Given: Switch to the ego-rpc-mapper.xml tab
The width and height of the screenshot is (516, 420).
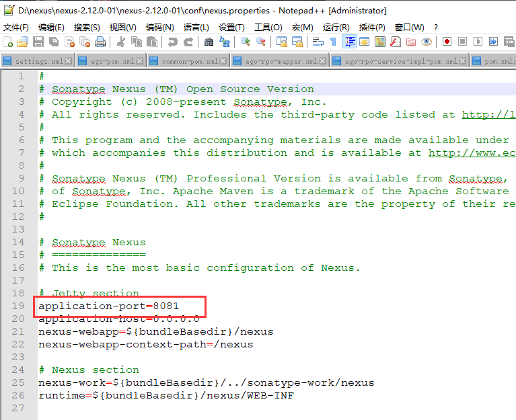Looking at the screenshot, I should tap(281, 61).
